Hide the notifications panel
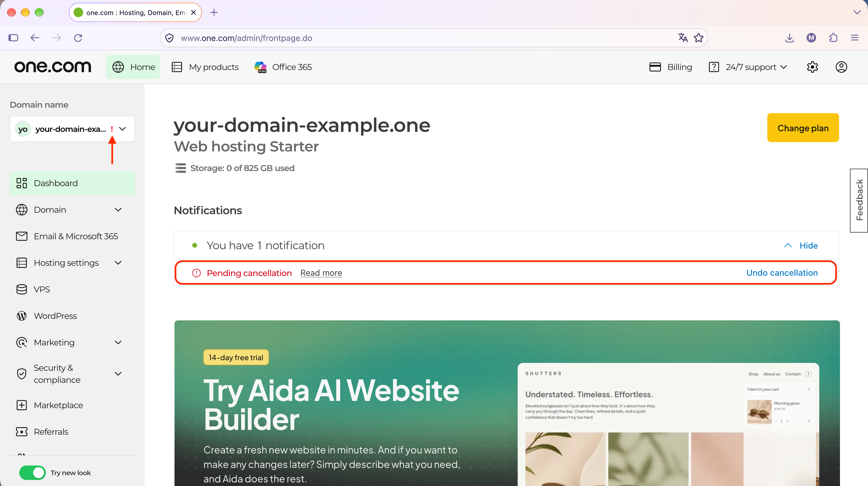The height and width of the screenshot is (486, 868). click(800, 246)
